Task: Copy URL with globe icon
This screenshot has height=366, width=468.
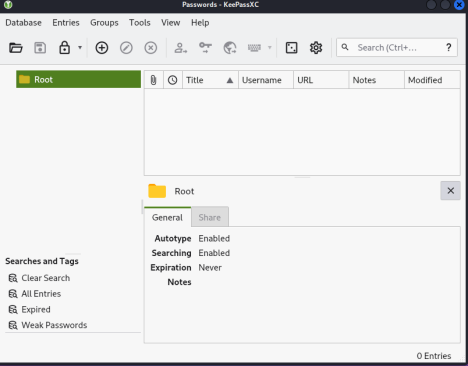Action: (x=230, y=48)
